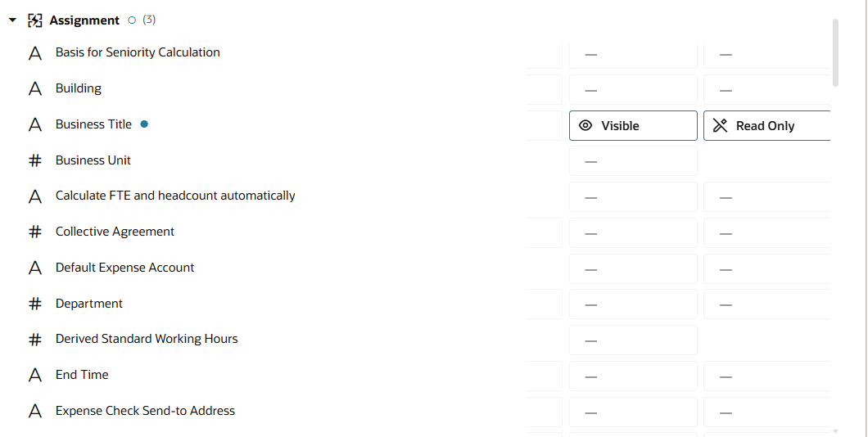The height and width of the screenshot is (437, 868).
Task: Click the eye icon in Visible cell
Action: (x=585, y=126)
